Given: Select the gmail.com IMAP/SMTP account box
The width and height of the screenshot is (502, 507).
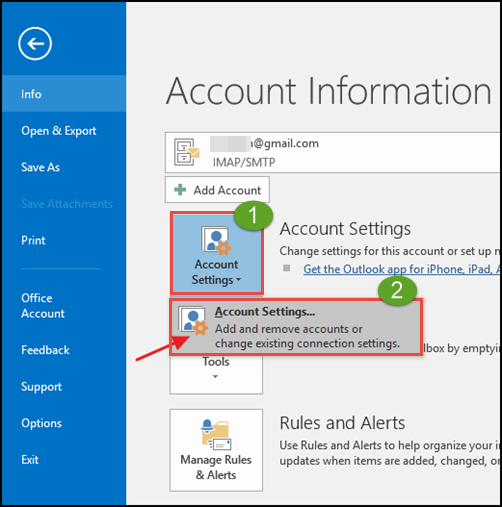Looking at the screenshot, I should (332, 153).
